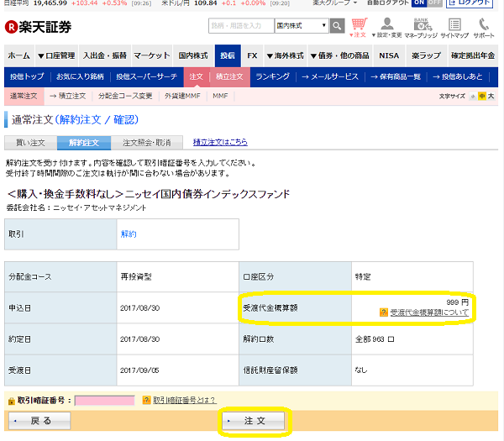This screenshot has width=504, height=441.
Task: Open the 入出金・振替 tab
Action: click(105, 55)
